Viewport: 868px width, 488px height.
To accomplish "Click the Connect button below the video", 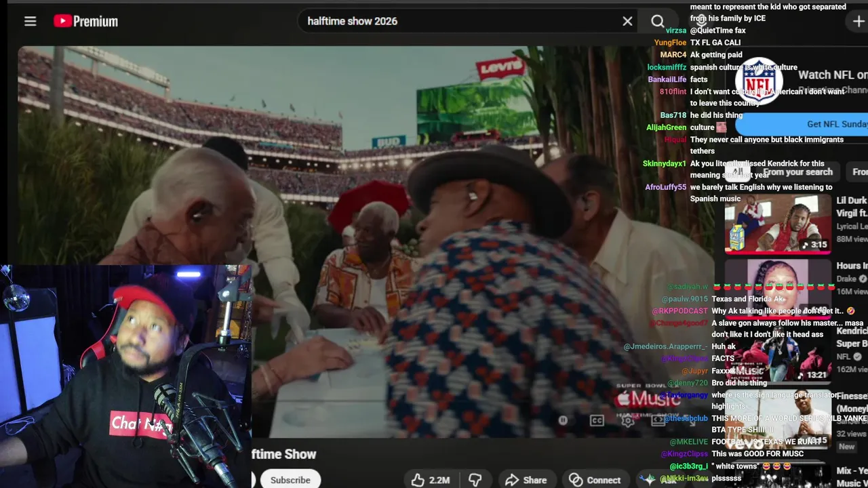I will tap(595, 480).
